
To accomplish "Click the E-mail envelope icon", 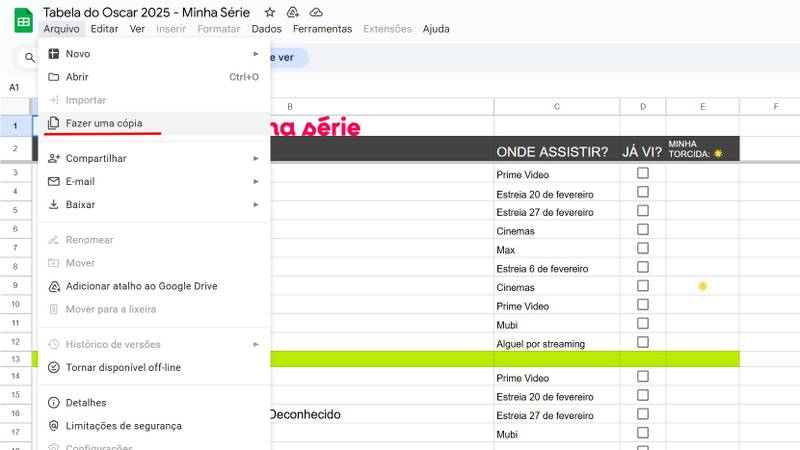I will pos(54,181).
